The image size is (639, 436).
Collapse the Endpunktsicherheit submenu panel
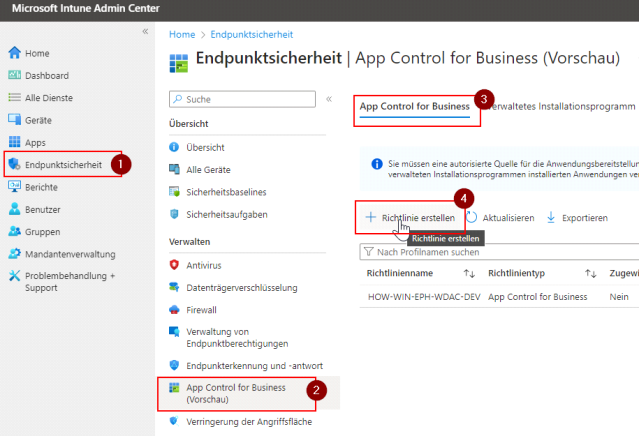329,99
